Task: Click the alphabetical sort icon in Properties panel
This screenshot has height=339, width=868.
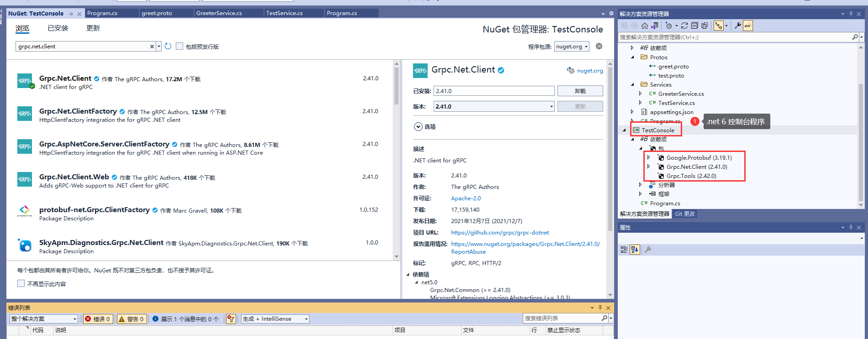Action: tap(635, 249)
